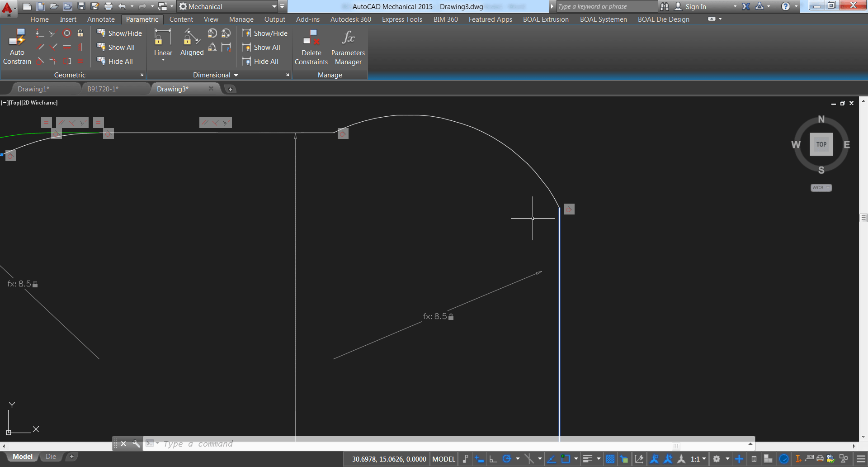Click the Linear dimensional constraint tool
The height and width of the screenshot is (467, 868).
163,43
